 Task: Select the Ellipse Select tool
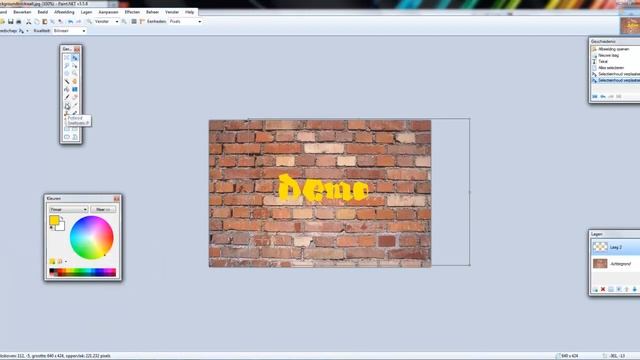pos(67,73)
